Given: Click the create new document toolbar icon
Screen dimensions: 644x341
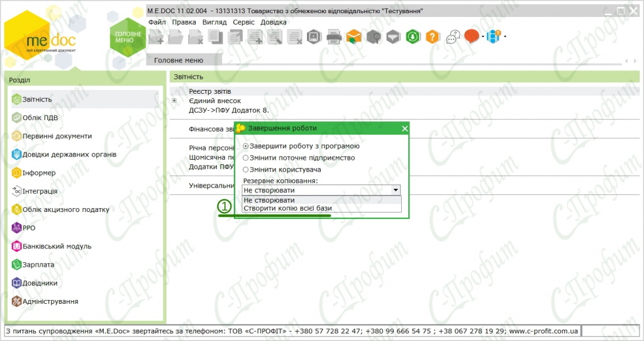Looking at the screenshot, I should click(x=156, y=37).
